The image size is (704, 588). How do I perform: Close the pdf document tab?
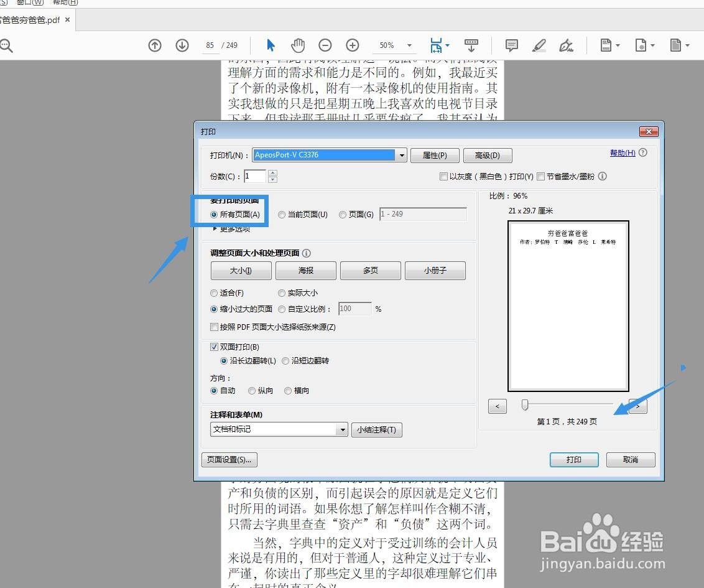click(67, 20)
